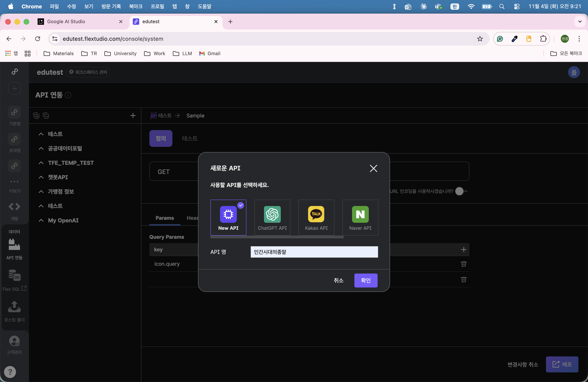588x382 pixels.
Task: Select the Naver API card
Action: [x=360, y=217]
